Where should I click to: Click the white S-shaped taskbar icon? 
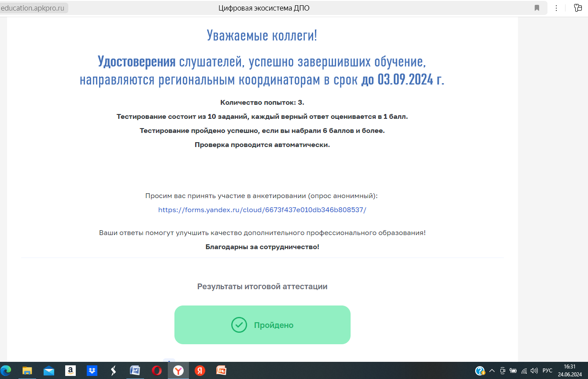pos(114,371)
